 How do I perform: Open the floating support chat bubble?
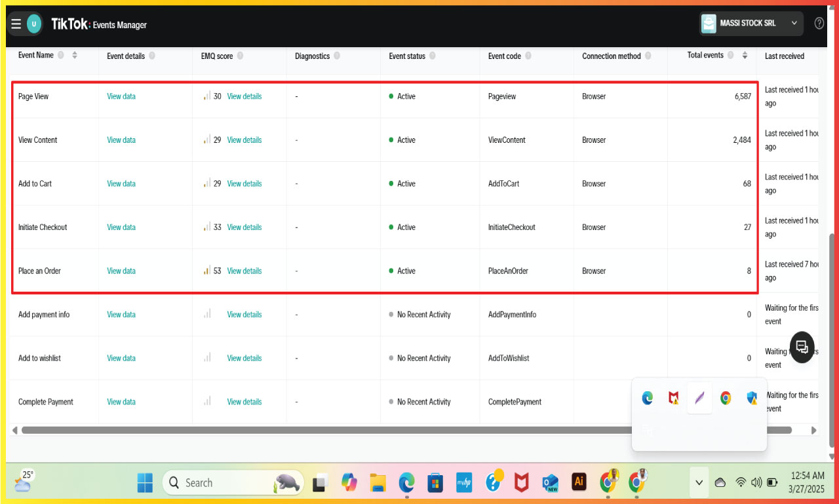click(x=802, y=347)
